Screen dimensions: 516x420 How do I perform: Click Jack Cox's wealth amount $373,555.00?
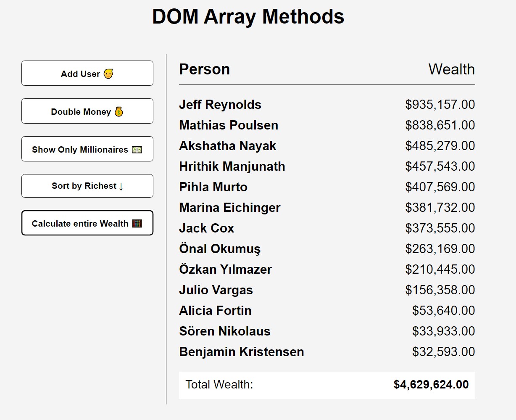pos(440,228)
